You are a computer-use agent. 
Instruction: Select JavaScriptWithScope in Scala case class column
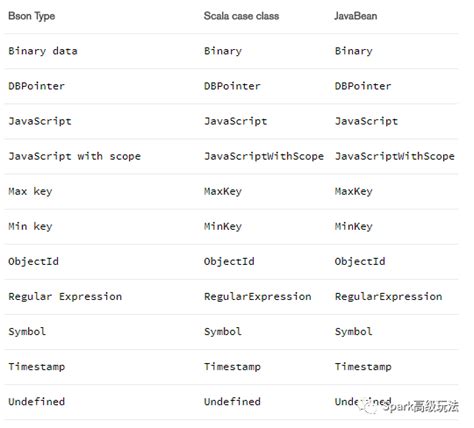[x=264, y=156]
